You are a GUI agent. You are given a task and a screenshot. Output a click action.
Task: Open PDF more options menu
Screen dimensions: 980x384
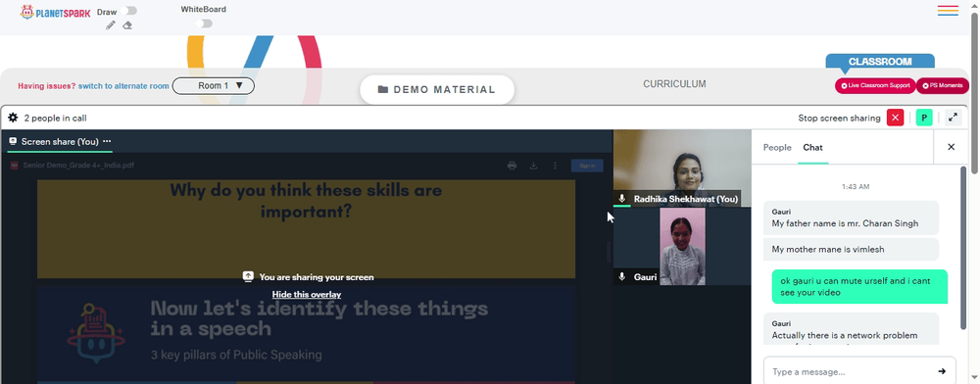[x=555, y=166]
